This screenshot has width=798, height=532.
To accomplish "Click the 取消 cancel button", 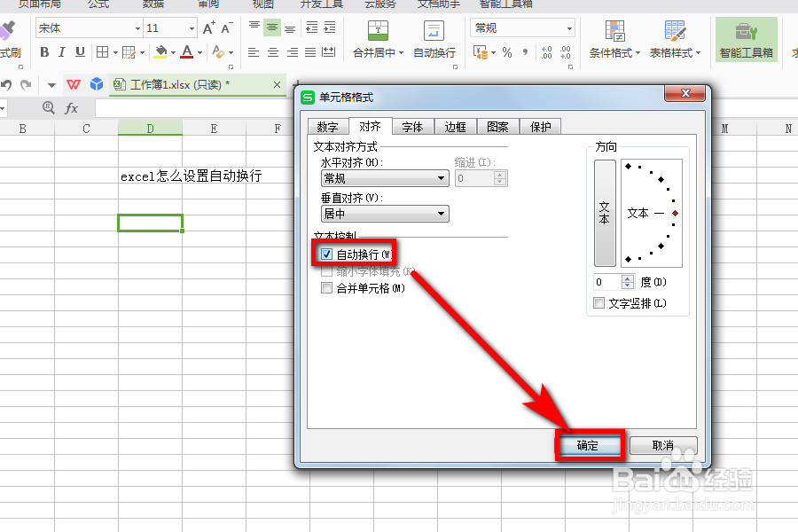I will tap(663, 445).
